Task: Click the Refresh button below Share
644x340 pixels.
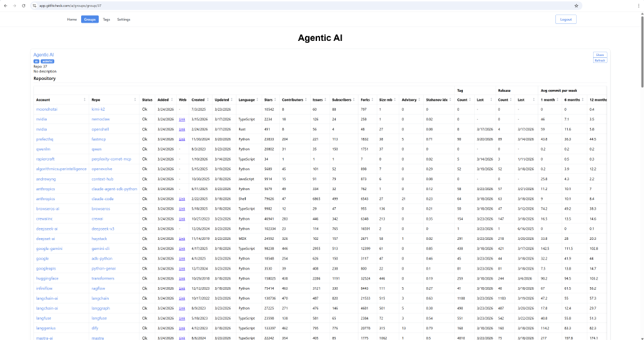Action: pyautogui.click(x=599, y=60)
